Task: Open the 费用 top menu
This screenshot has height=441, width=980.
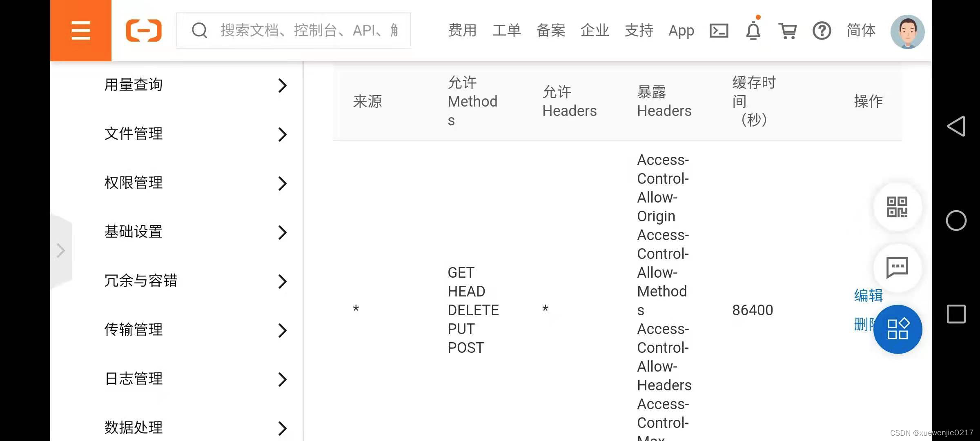Action: click(x=462, y=31)
